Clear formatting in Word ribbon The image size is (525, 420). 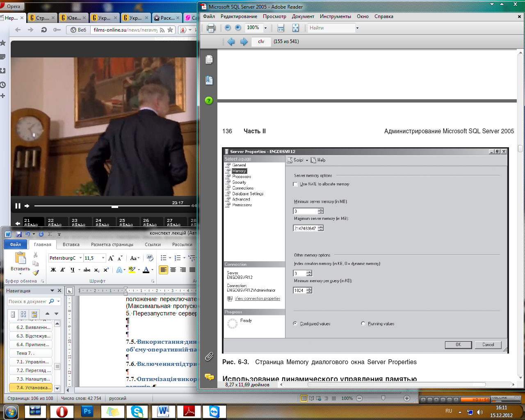150,258
